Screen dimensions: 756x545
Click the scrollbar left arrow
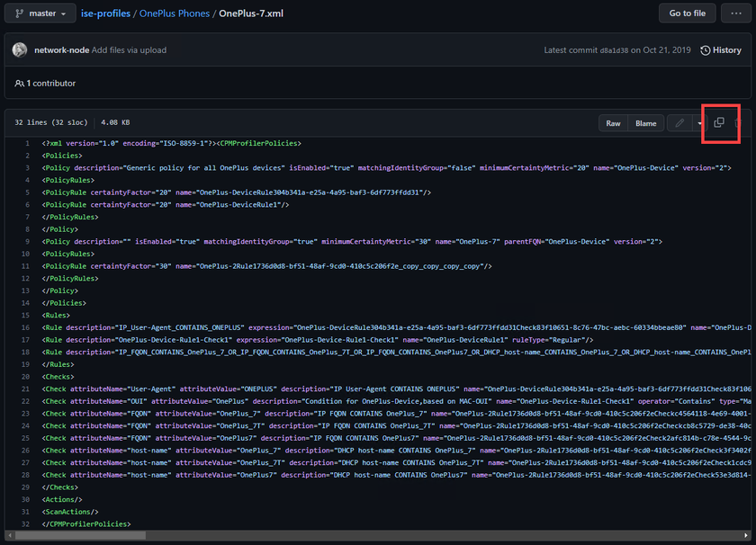pos(10,535)
